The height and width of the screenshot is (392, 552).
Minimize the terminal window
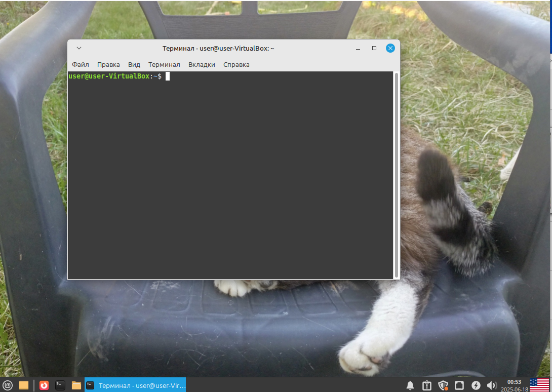(358, 48)
